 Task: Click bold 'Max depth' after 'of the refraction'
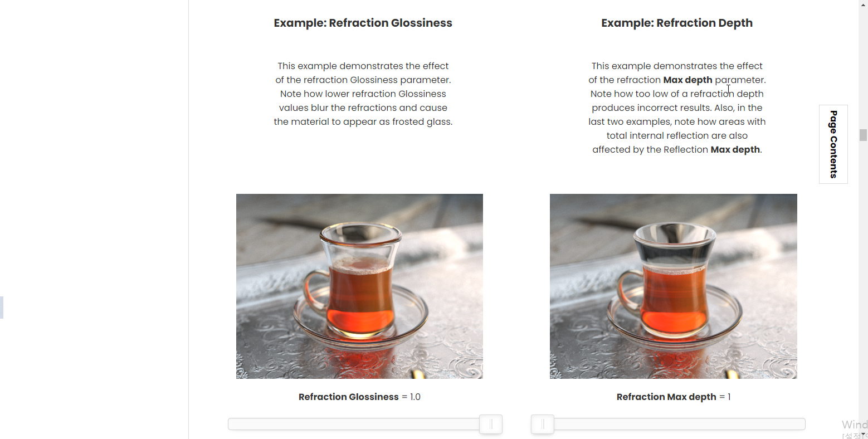click(x=687, y=80)
